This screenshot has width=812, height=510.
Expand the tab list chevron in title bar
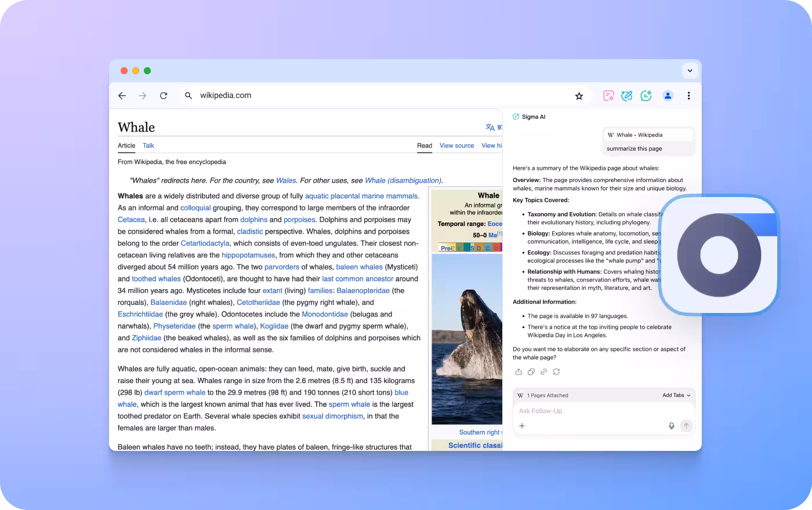coord(690,71)
